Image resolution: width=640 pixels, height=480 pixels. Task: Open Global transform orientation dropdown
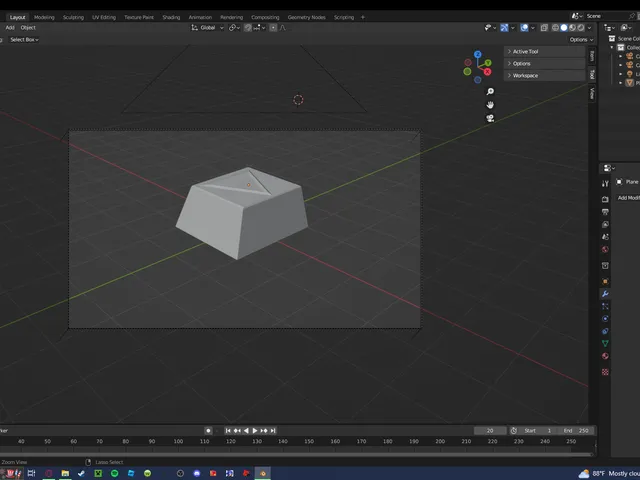tap(207, 28)
